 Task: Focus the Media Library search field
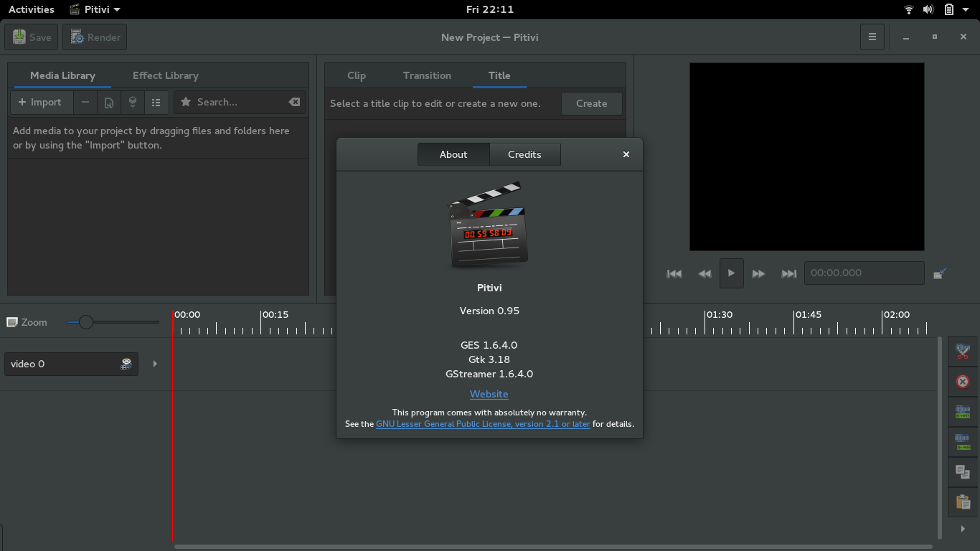point(240,103)
